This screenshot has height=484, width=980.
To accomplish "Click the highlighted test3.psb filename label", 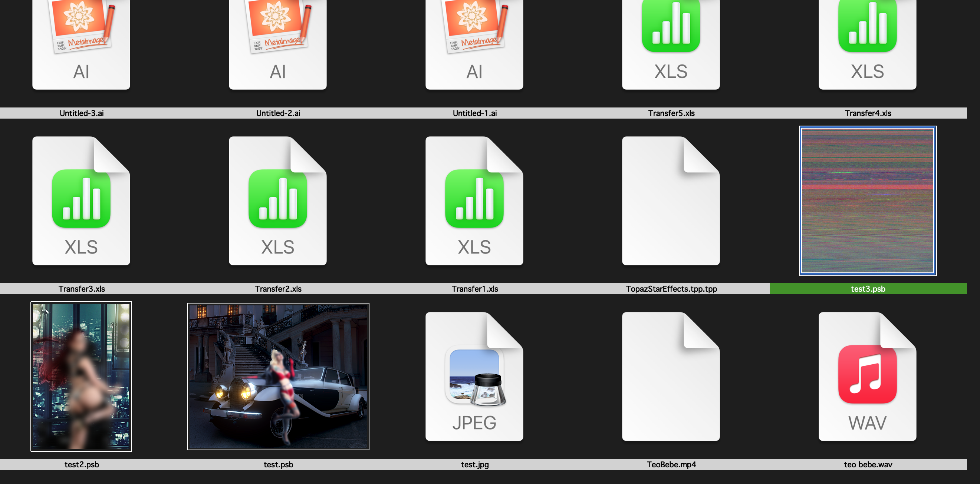I will [x=868, y=289].
